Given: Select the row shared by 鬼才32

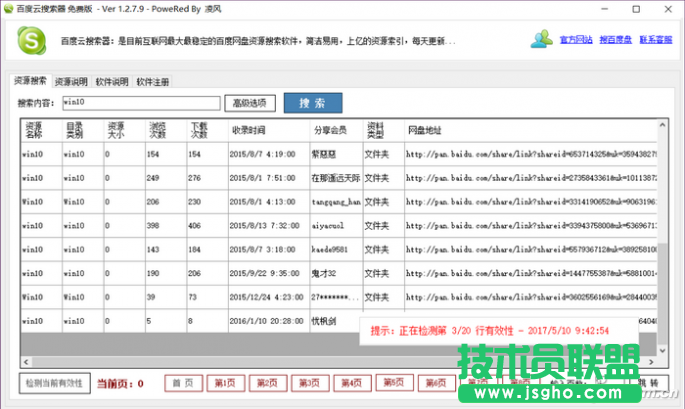Looking at the screenshot, I should [x=339, y=273].
